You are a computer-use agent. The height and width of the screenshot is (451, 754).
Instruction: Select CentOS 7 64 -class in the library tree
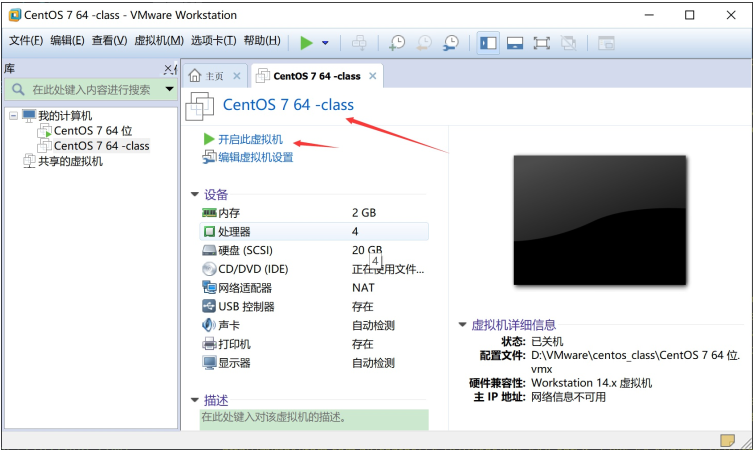[x=101, y=146]
